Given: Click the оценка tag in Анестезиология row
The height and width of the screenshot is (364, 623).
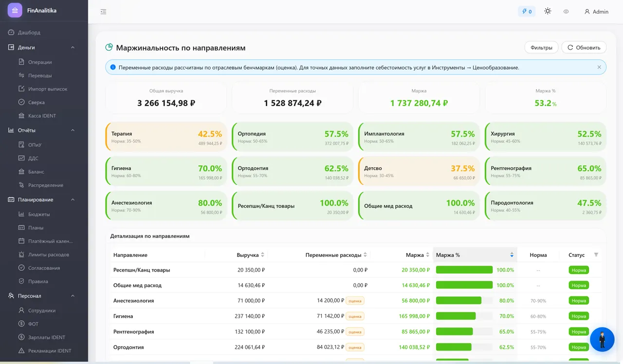Looking at the screenshot, I should [x=355, y=301].
